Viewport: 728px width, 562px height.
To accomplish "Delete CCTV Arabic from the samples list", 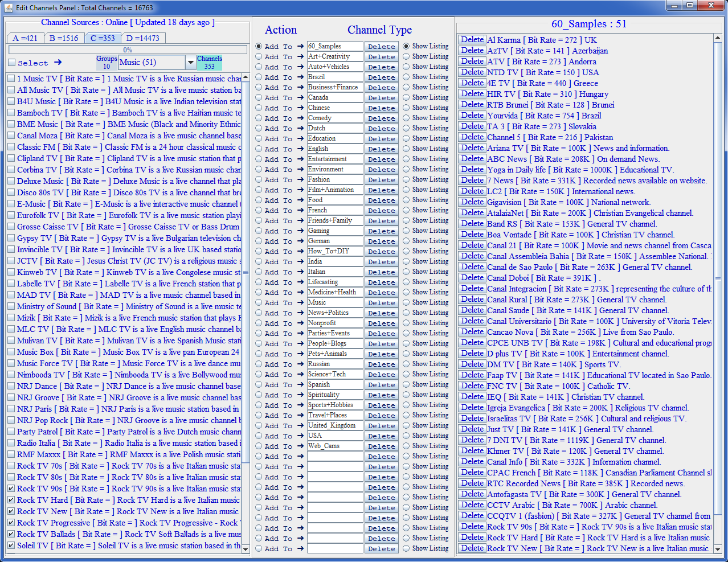I will coord(472,505).
